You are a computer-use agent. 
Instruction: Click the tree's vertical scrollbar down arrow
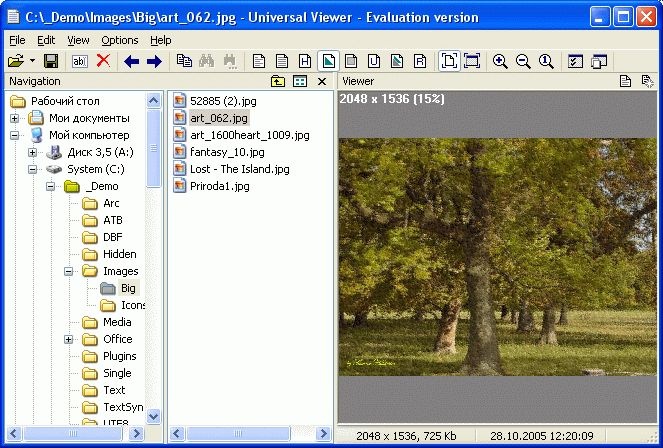(x=153, y=417)
